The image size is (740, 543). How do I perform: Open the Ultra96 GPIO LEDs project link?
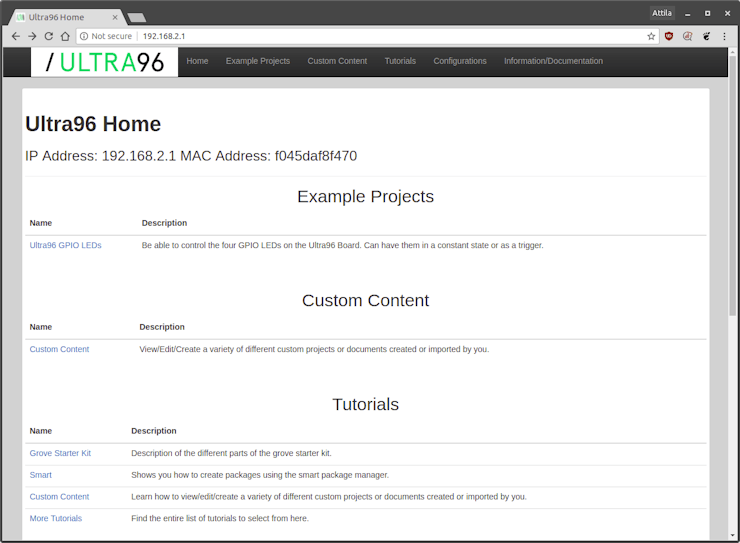(66, 245)
